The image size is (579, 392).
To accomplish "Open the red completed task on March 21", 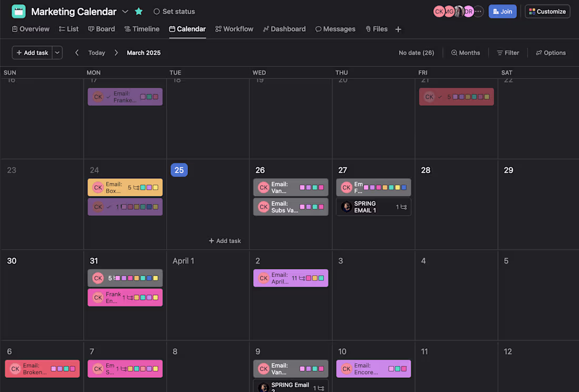I will (x=456, y=97).
